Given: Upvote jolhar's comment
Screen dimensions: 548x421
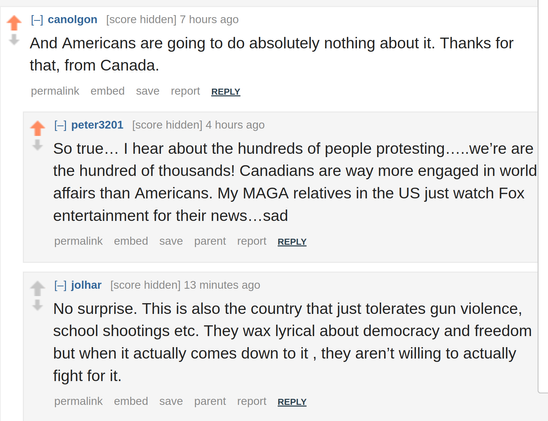Looking at the screenshot, I should pyautogui.click(x=37, y=289).
